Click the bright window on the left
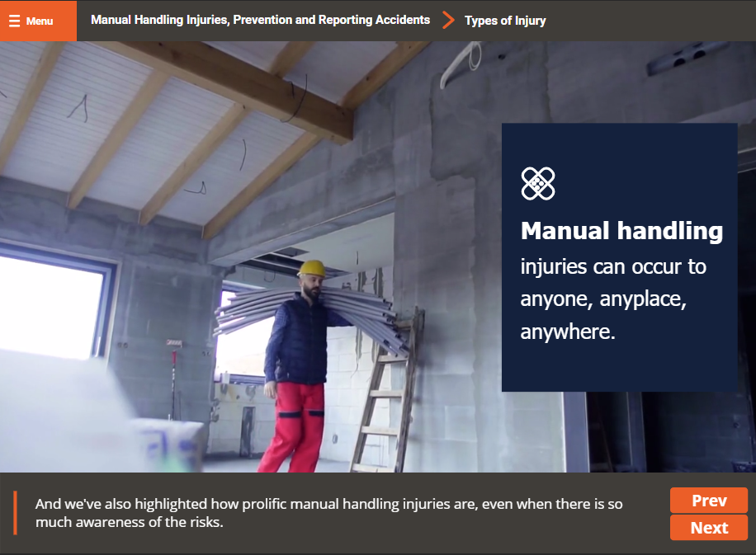This screenshot has width=756, height=555. 50,305
